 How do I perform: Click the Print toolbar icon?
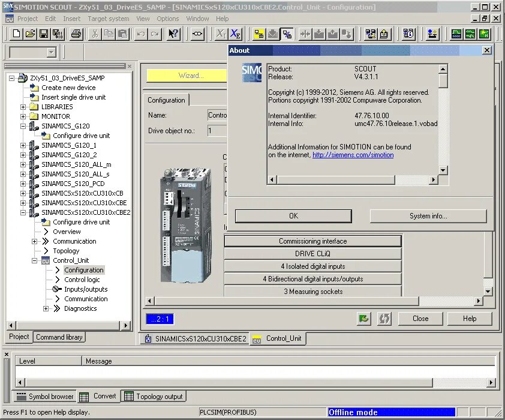point(76,34)
